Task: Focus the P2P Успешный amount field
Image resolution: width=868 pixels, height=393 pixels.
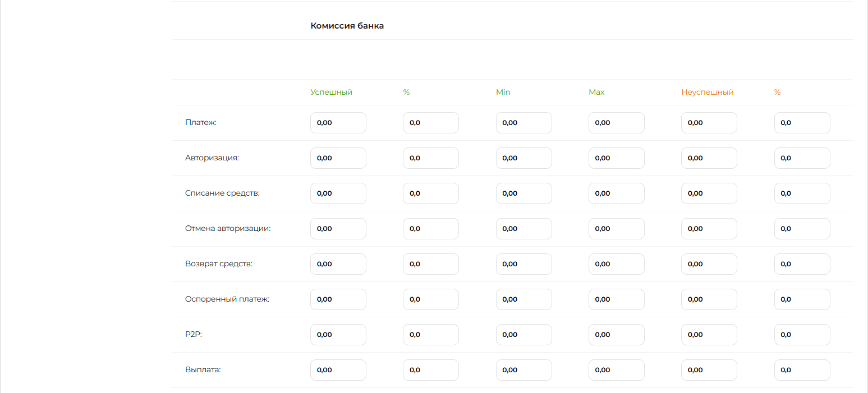Action: pyautogui.click(x=338, y=335)
